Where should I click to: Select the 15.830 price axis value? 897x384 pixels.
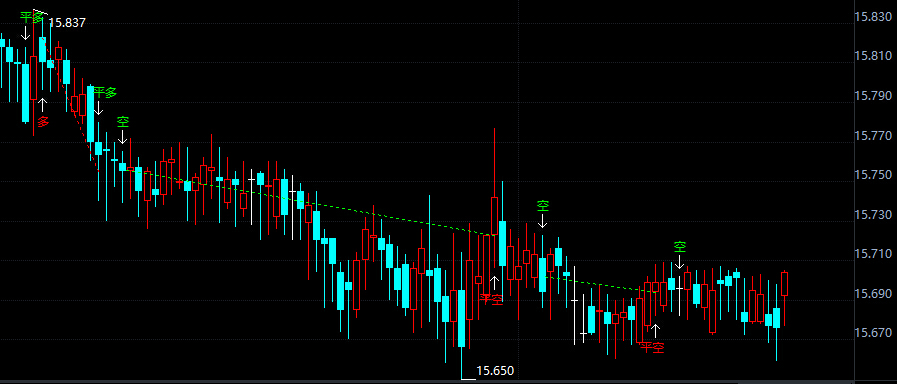coord(873,17)
